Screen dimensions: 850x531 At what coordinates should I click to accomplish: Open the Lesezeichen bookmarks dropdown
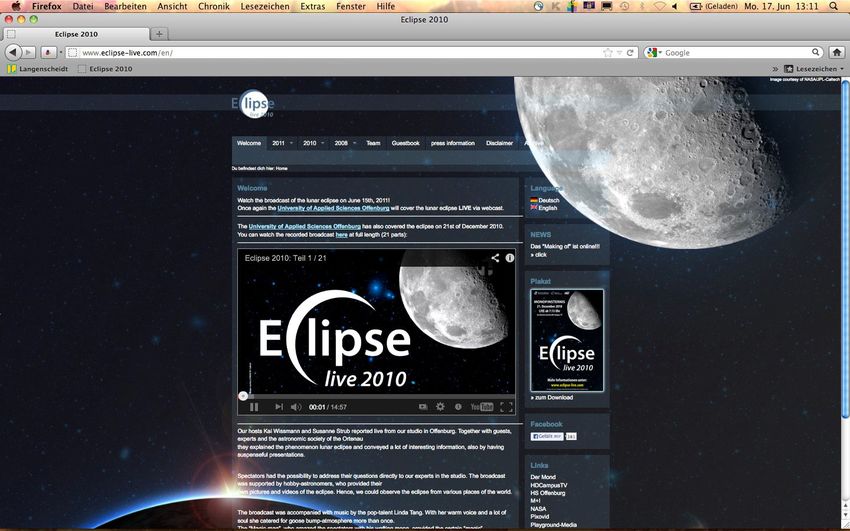(x=814, y=69)
